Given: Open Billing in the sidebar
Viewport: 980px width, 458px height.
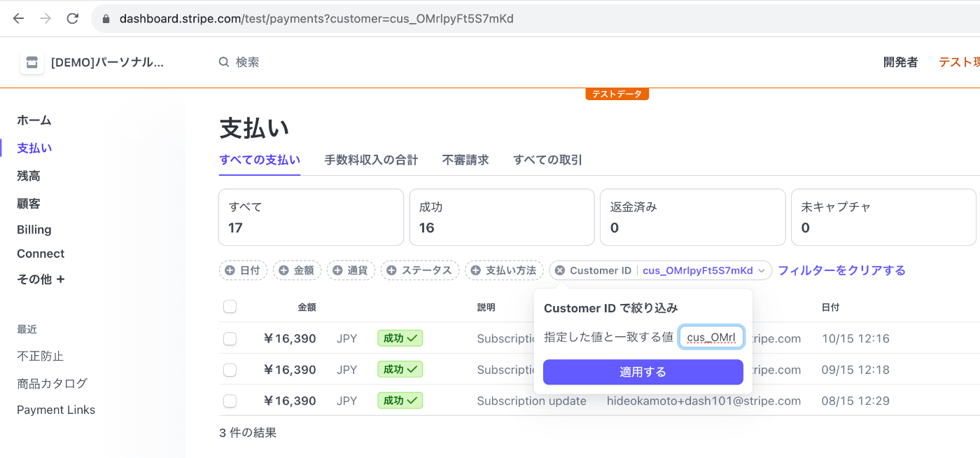Looking at the screenshot, I should pos(34,230).
